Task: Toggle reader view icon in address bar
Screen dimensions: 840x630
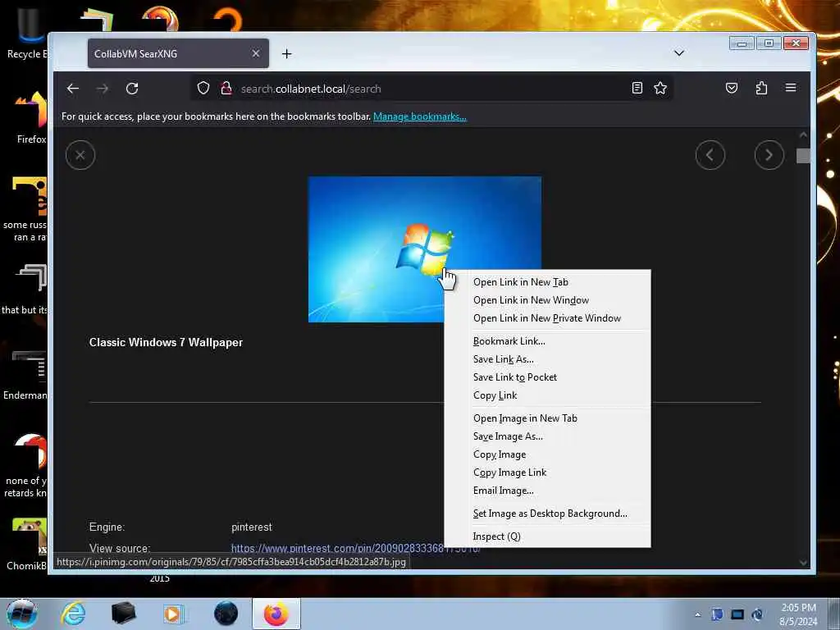Action: coord(637,88)
